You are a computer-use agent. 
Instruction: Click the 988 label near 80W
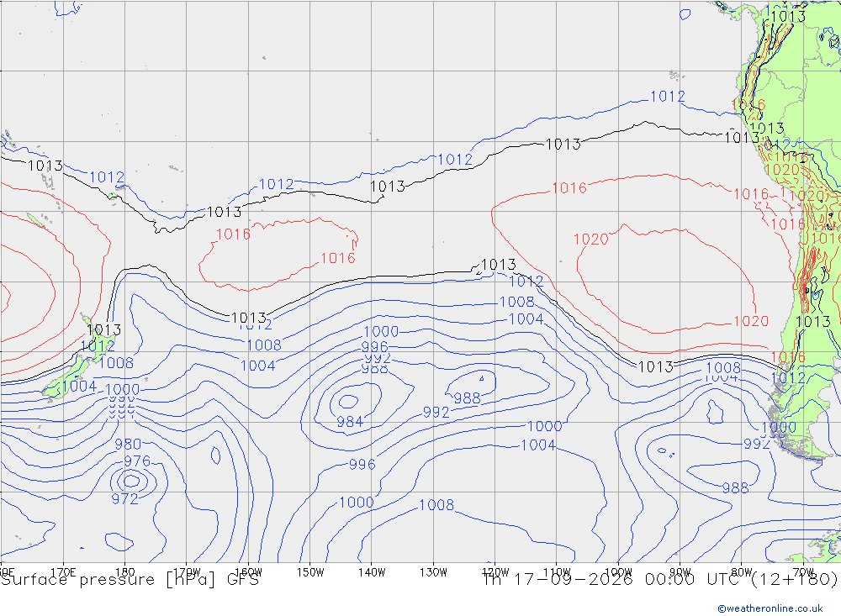pyautogui.click(x=735, y=488)
